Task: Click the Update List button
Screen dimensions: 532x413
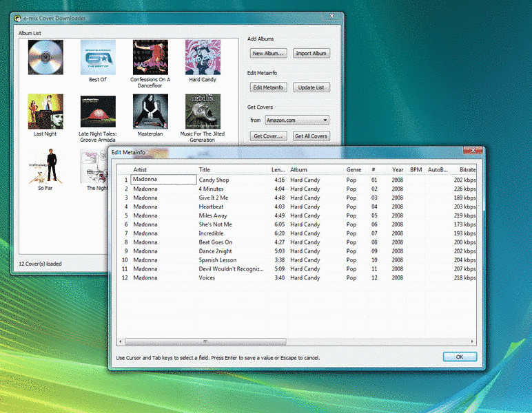Action: pos(311,87)
